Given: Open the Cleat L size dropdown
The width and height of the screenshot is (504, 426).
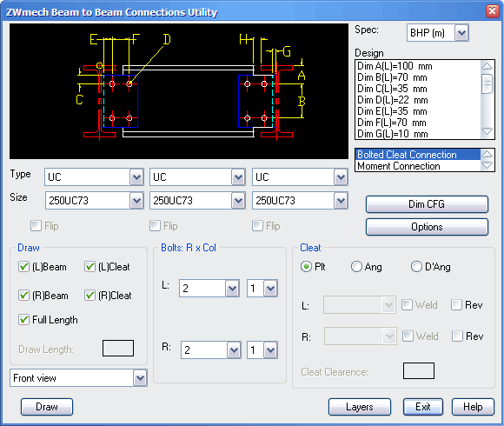Looking at the screenshot, I should tap(360, 305).
